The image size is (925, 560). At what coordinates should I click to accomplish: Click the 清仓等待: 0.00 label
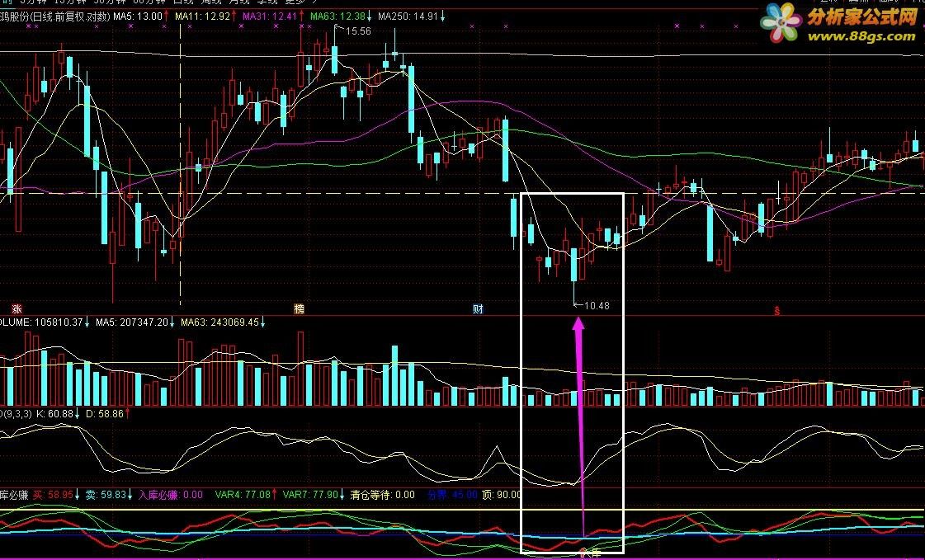(x=382, y=495)
